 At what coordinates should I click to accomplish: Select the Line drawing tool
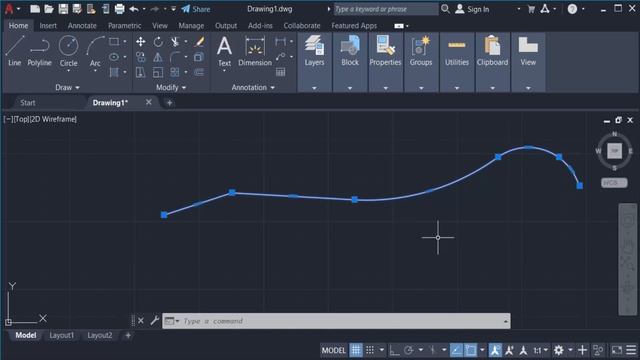(x=15, y=51)
